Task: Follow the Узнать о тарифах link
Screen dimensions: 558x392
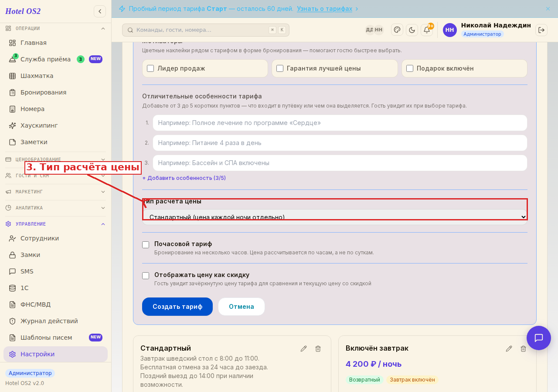Action: click(325, 9)
